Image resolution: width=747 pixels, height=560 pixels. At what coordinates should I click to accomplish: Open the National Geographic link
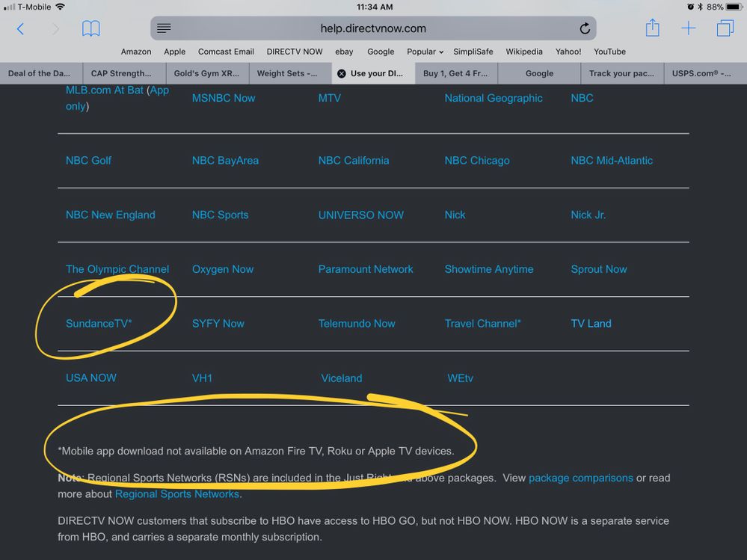493,98
